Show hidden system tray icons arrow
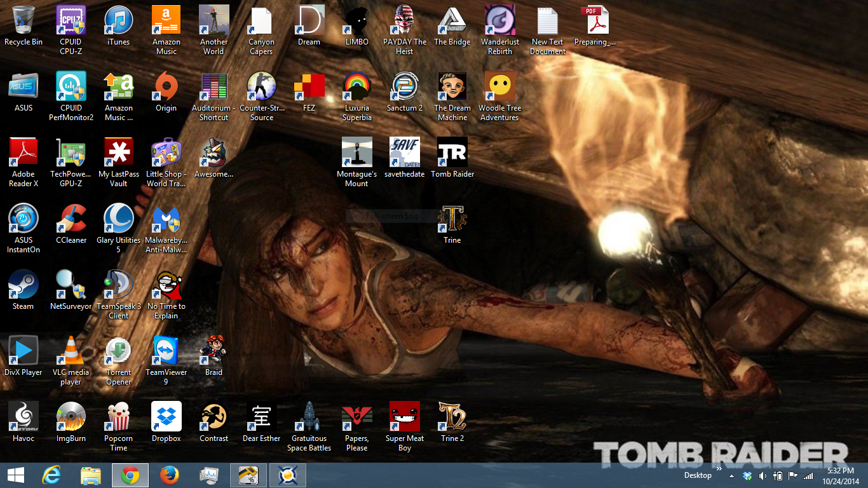The image size is (868, 488). 731,475
